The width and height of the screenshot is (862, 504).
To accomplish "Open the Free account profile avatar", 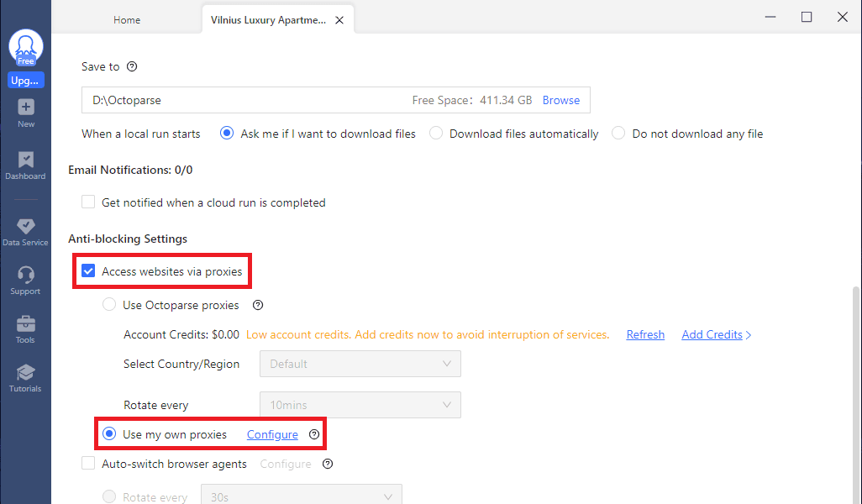I will (25, 48).
